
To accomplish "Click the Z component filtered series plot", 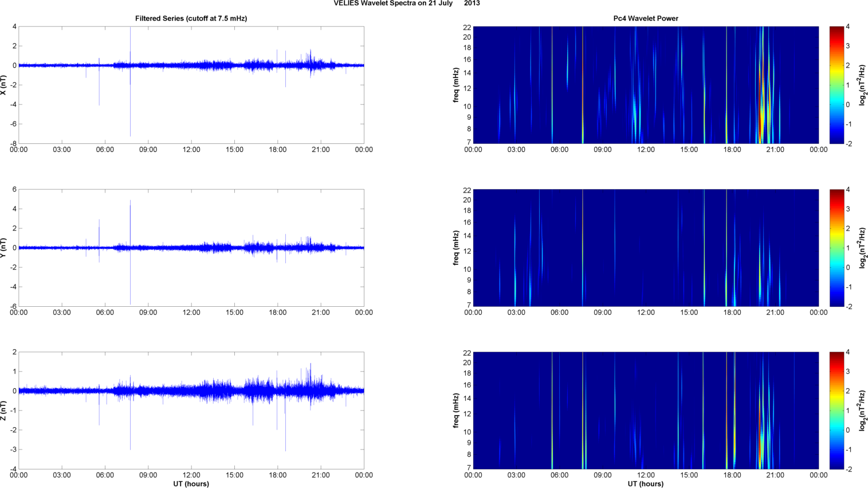I will [191, 411].
